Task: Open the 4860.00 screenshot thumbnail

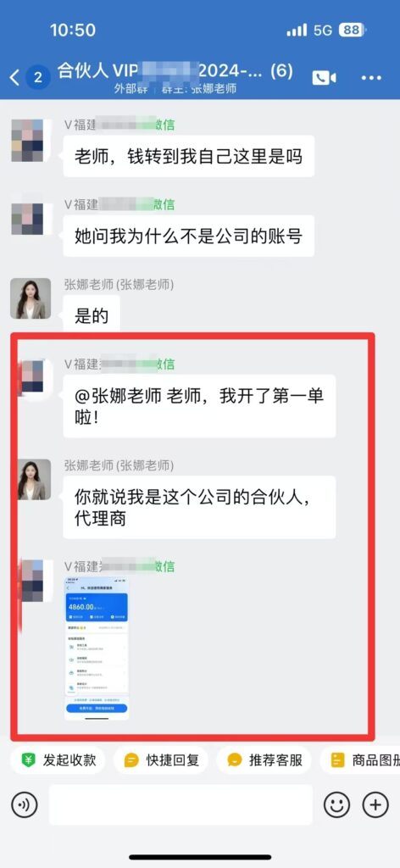Action: coord(97,648)
